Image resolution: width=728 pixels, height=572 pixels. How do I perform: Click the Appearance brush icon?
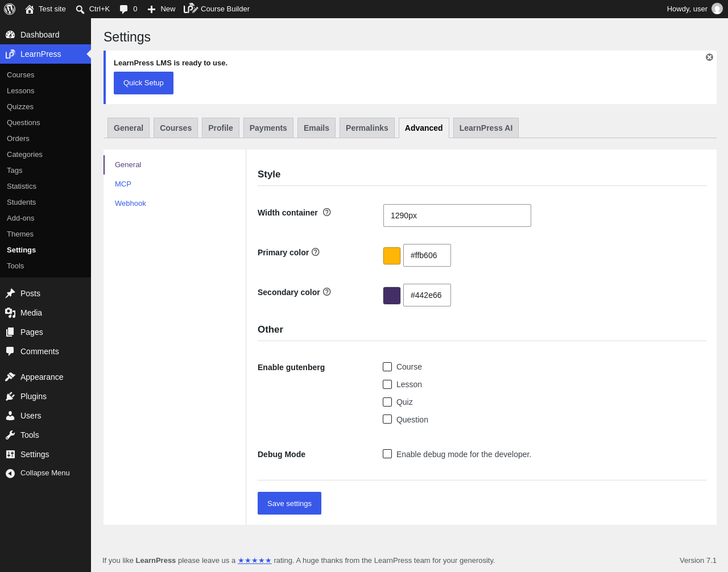(x=10, y=377)
